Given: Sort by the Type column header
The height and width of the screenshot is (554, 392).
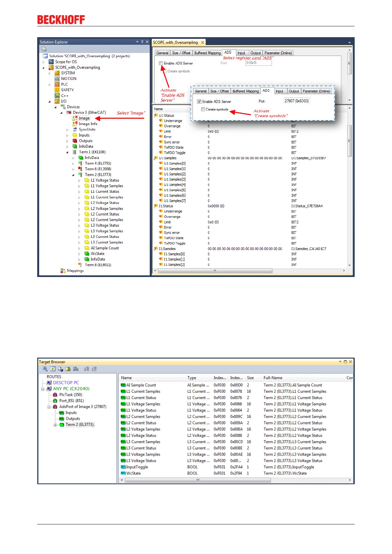Looking at the screenshot, I should (198, 378).
